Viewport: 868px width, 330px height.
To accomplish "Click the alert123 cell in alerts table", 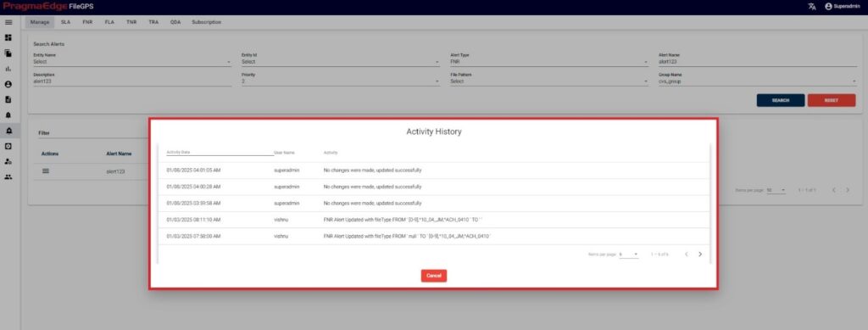I will (115, 171).
